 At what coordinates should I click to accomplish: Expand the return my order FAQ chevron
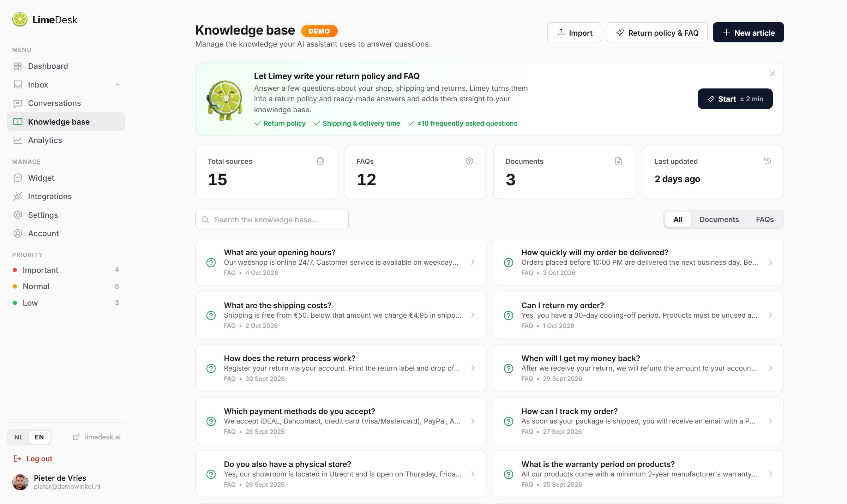pyautogui.click(x=770, y=315)
